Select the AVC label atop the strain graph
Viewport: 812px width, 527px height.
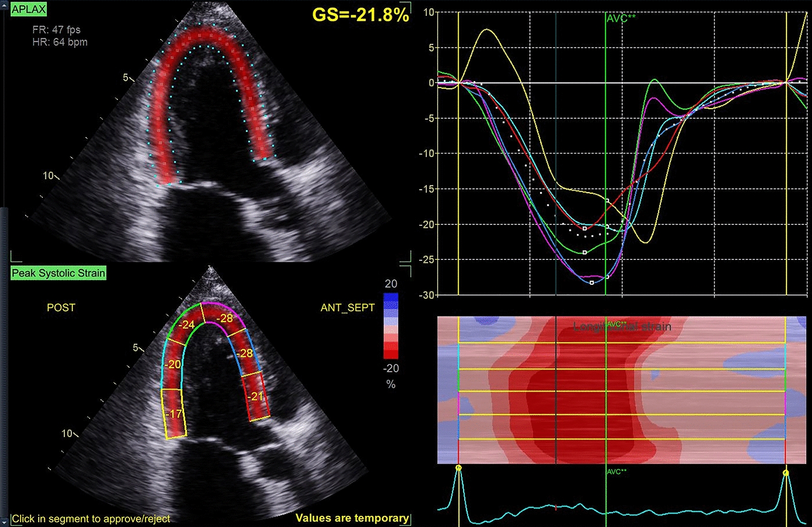[x=621, y=18]
